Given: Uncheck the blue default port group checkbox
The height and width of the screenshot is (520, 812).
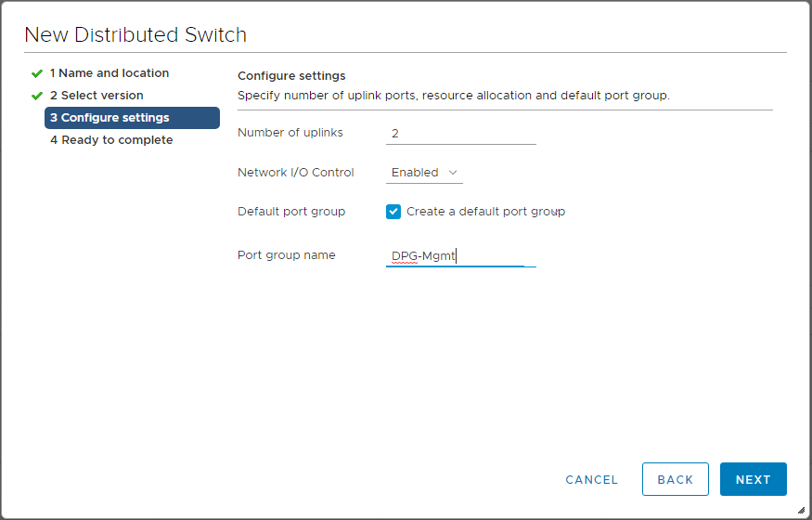Looking at the screenshot, I should 393,212.
